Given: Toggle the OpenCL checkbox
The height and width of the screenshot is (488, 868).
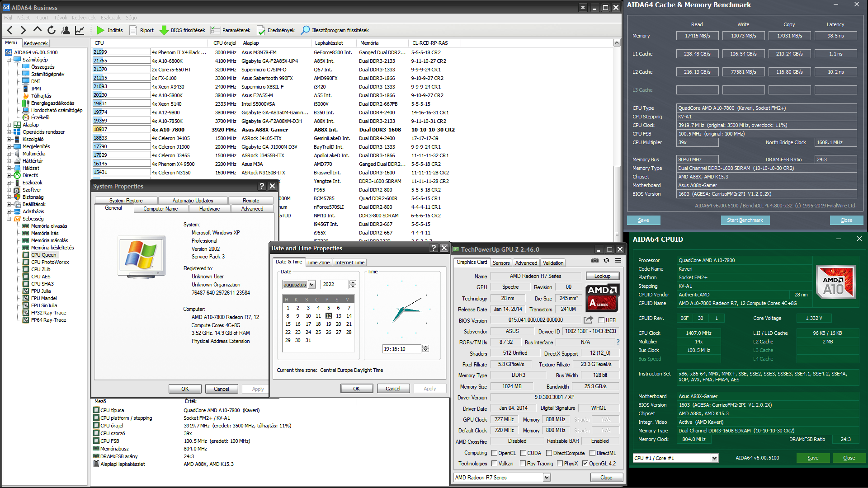Looking at the screenshot, I should point(495,453).
